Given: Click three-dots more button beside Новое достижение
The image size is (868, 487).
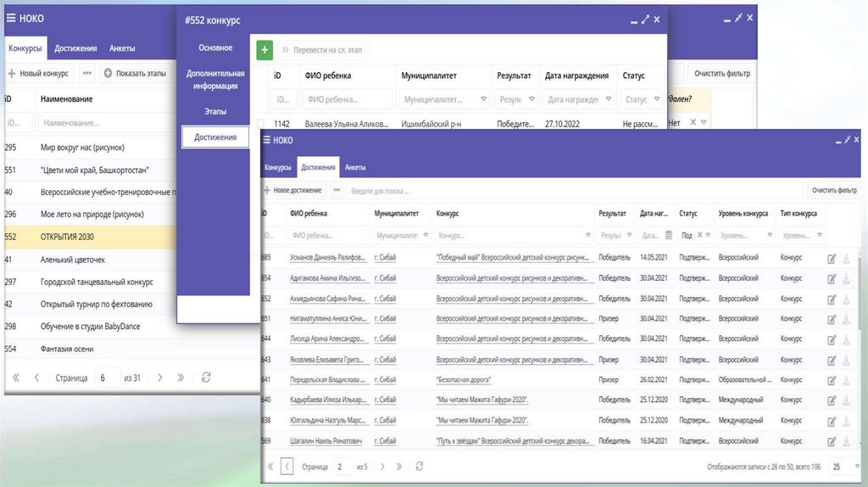Looking at the screenshot, I should pyautogui.click(x=337, y=190).
